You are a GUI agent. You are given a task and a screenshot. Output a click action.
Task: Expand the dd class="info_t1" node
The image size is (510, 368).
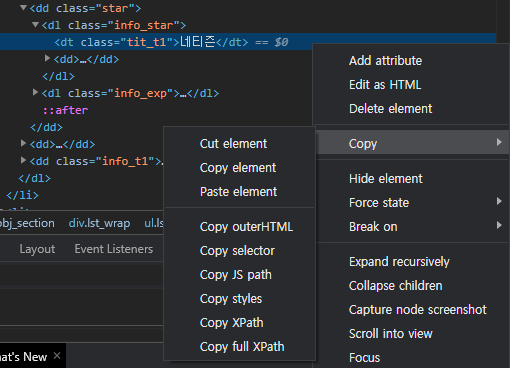coord(23,160)
